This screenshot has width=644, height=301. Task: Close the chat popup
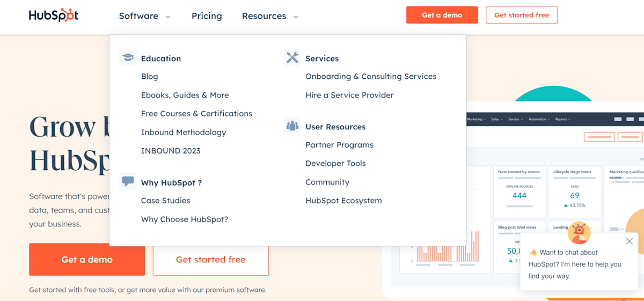[x=630, y=241]
